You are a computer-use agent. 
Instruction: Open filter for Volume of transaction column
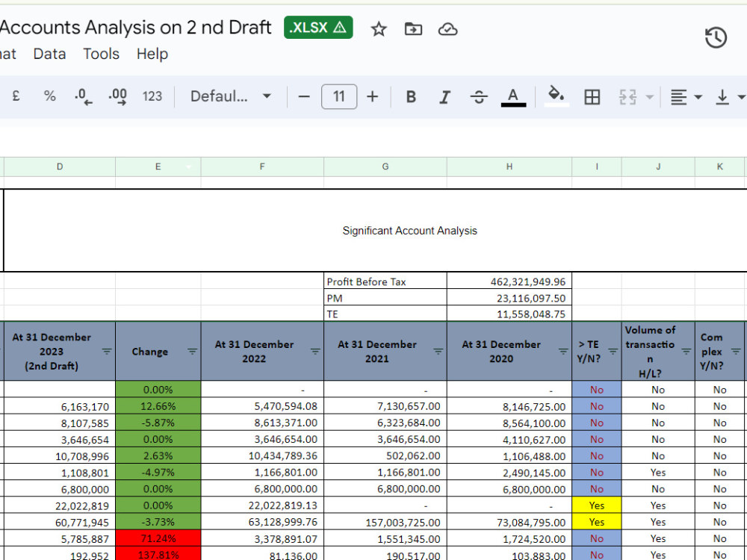click(686, 352)
